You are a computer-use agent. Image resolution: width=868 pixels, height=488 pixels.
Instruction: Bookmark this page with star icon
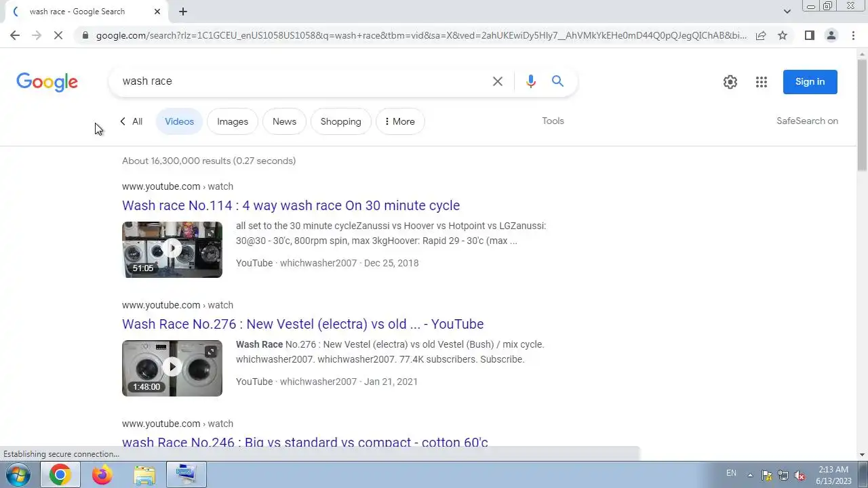pos(783,35)
